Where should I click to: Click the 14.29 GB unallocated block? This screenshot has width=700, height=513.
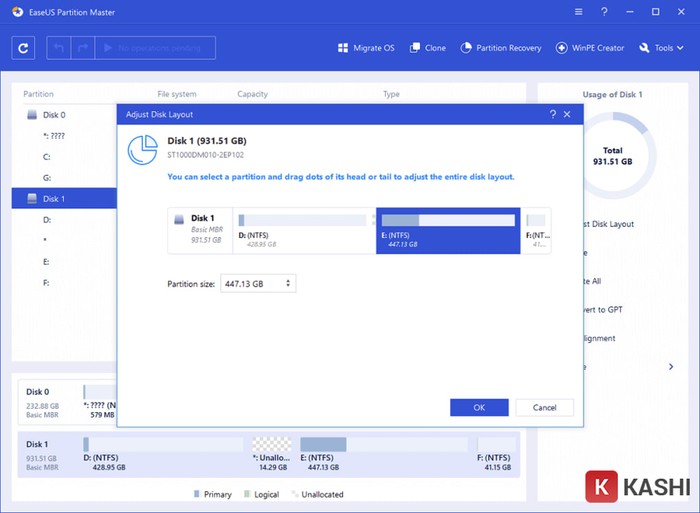coord(272,454)
